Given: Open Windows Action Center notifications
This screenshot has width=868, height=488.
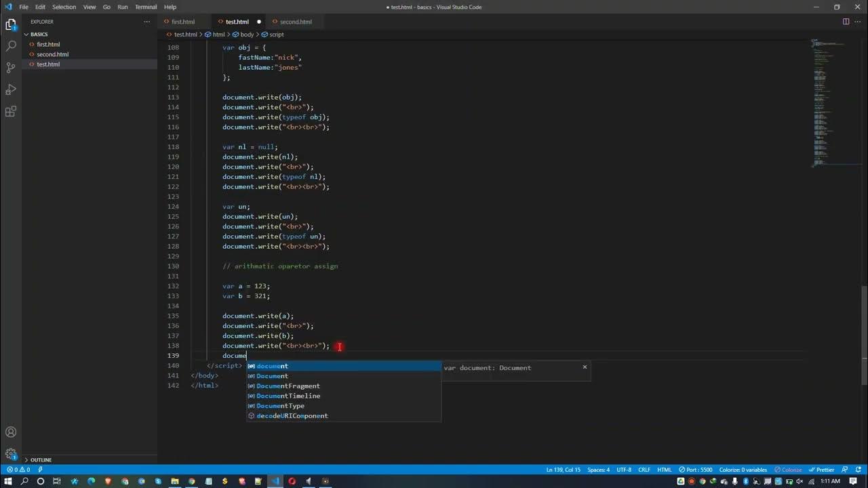Looking at the screenshot, I should click(x=854, y=481).
